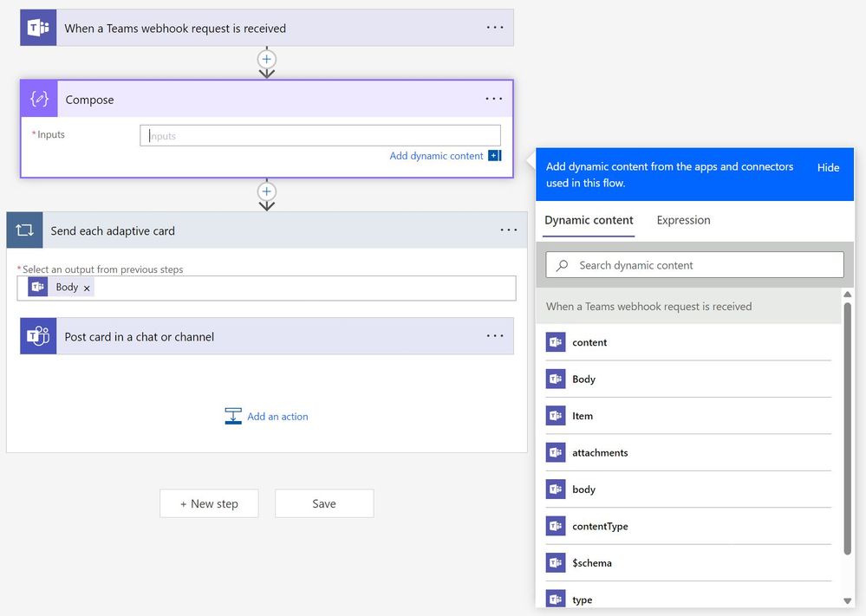The image size is (866, 616).
Task: Select capitalized Body dynamic value
Action: click(x=688, y=379)
